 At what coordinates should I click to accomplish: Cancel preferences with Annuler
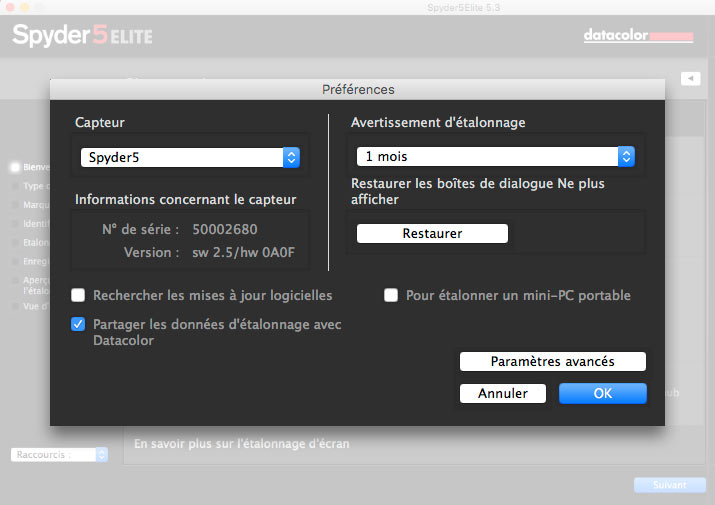503,393
